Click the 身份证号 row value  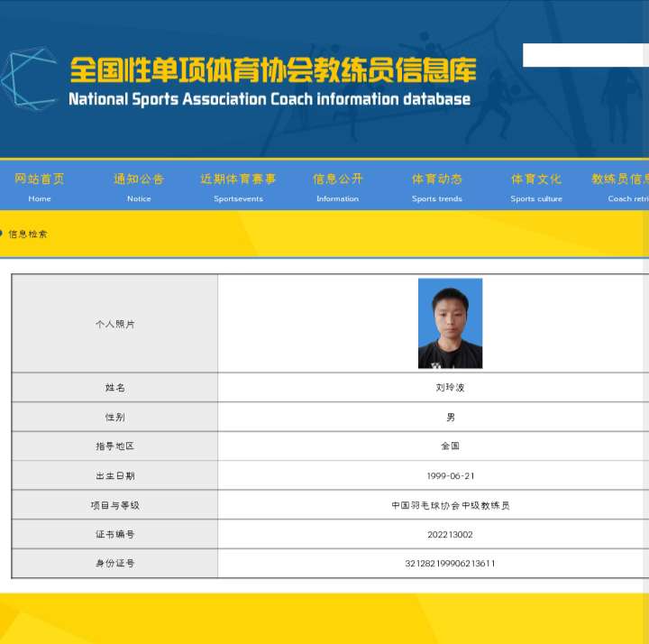tap(450, 563)
